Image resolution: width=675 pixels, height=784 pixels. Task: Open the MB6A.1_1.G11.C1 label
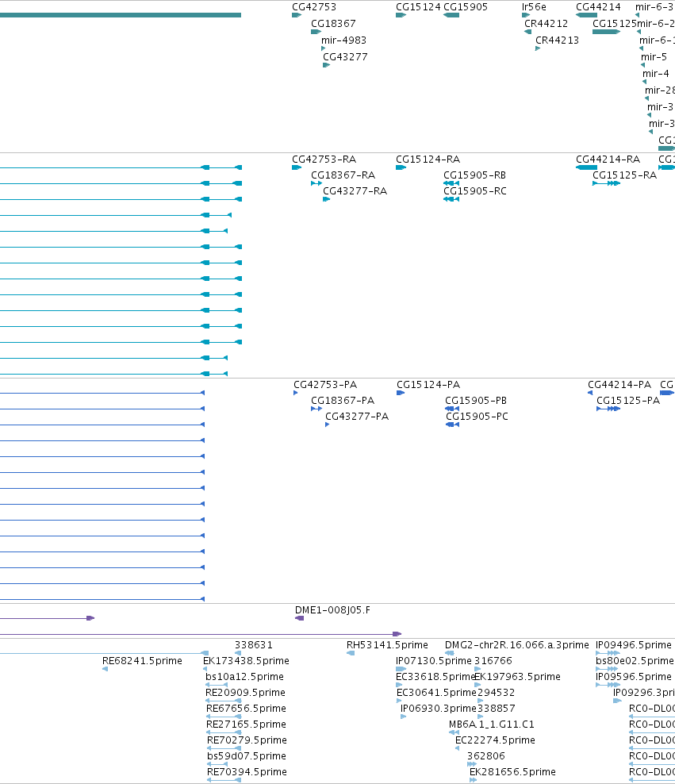[492, 724]
